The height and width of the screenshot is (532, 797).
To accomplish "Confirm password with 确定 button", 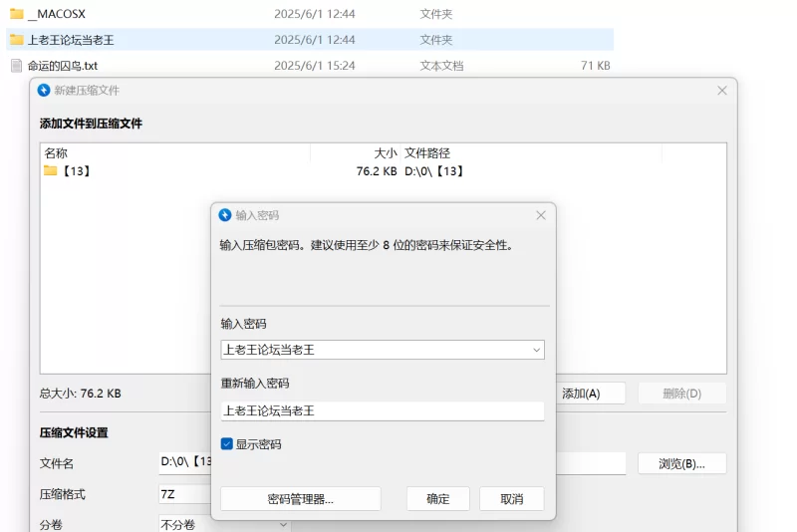I will (x=438, y=499).
